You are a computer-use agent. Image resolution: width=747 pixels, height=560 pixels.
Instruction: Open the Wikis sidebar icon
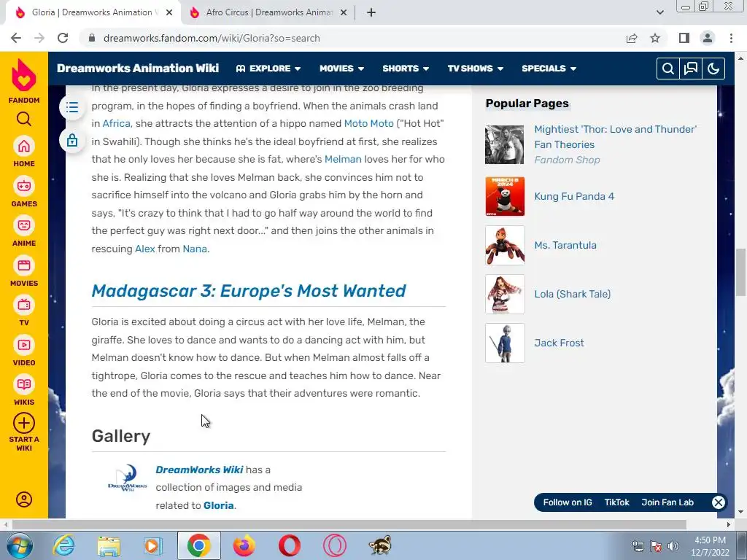(x=24, y=384)
